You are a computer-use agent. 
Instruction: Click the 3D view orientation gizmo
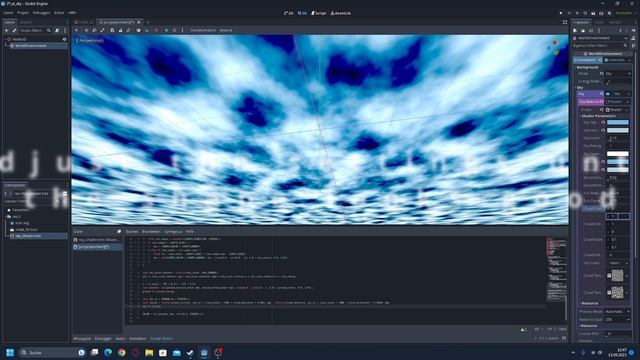tap(554, 48)
